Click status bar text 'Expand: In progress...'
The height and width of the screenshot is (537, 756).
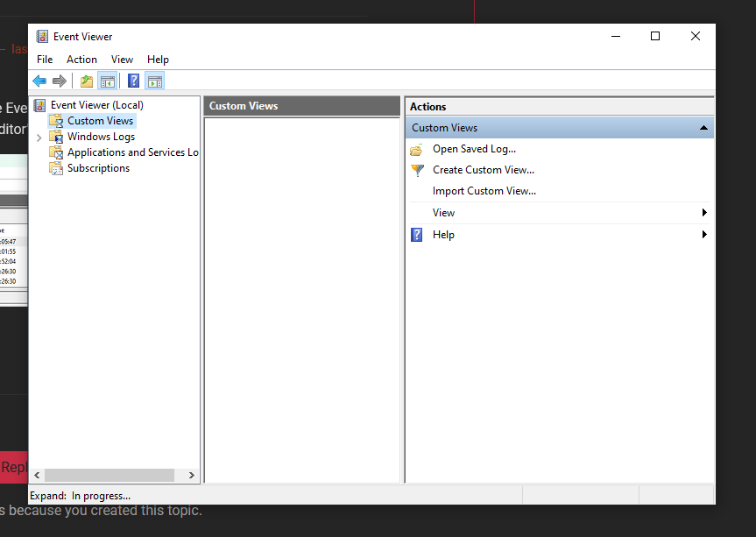point(80,496)
